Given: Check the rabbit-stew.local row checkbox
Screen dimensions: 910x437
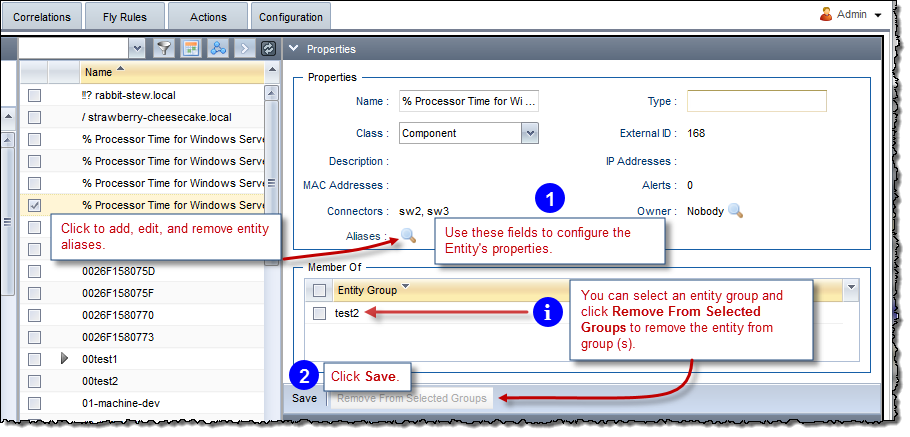Looking at the screenshot, I should pos(35,95).
